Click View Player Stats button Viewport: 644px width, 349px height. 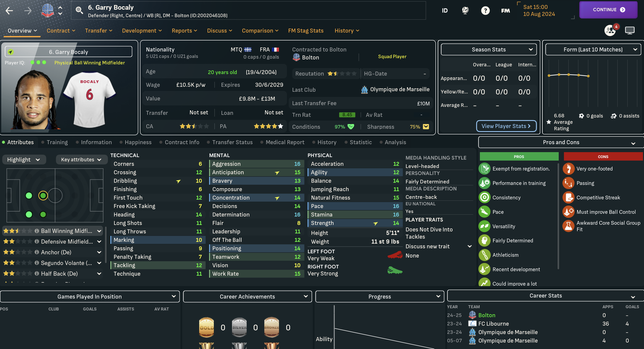506,126
